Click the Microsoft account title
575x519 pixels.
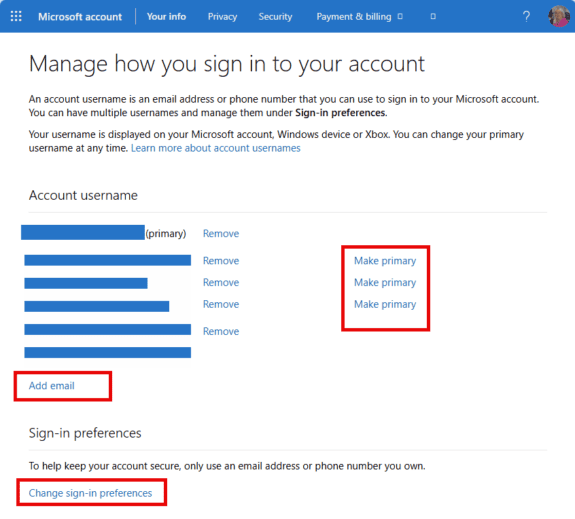[x=80, y=17]
